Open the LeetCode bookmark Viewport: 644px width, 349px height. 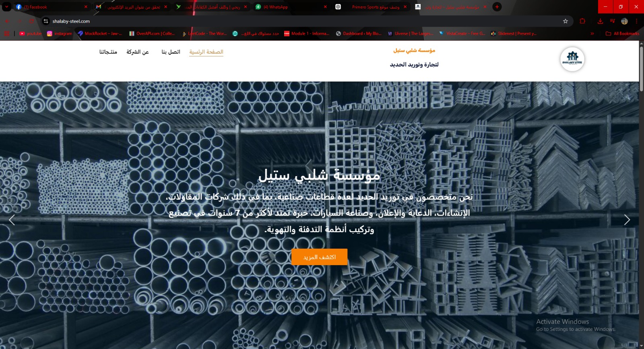pyautogui.click(x=205, y=33)
